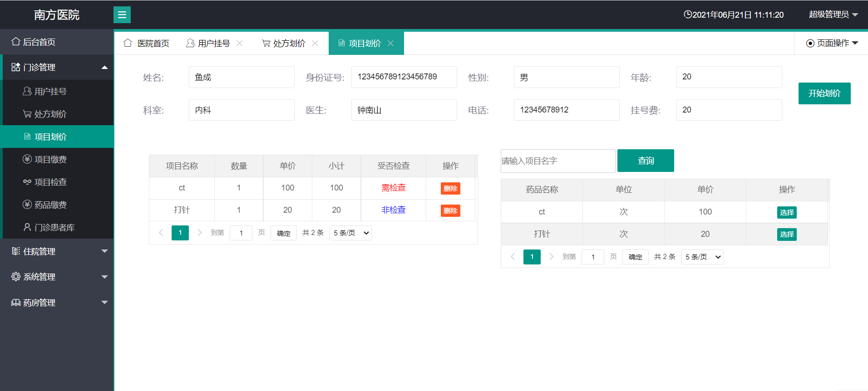868x391 pixels.
Task: Switch to the 用户挂号 tab
Action: pyautogui.click(x=209, y=43)
